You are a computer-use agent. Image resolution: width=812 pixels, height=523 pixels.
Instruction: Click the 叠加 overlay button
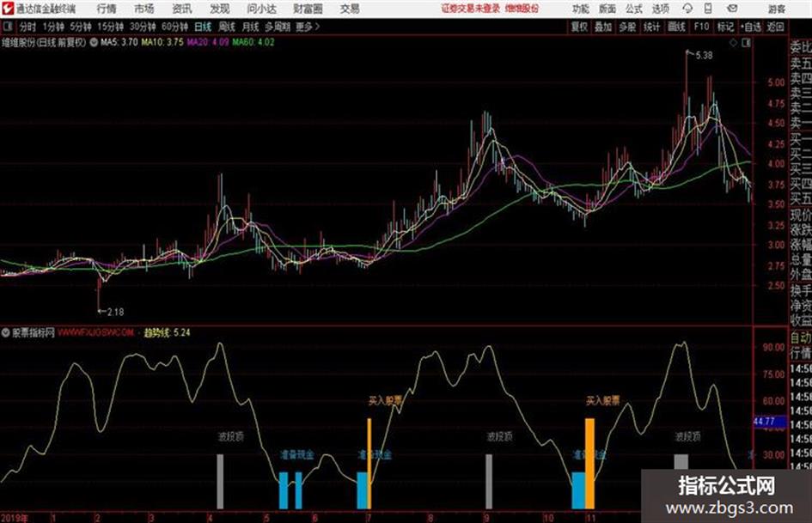pos(603,27)
